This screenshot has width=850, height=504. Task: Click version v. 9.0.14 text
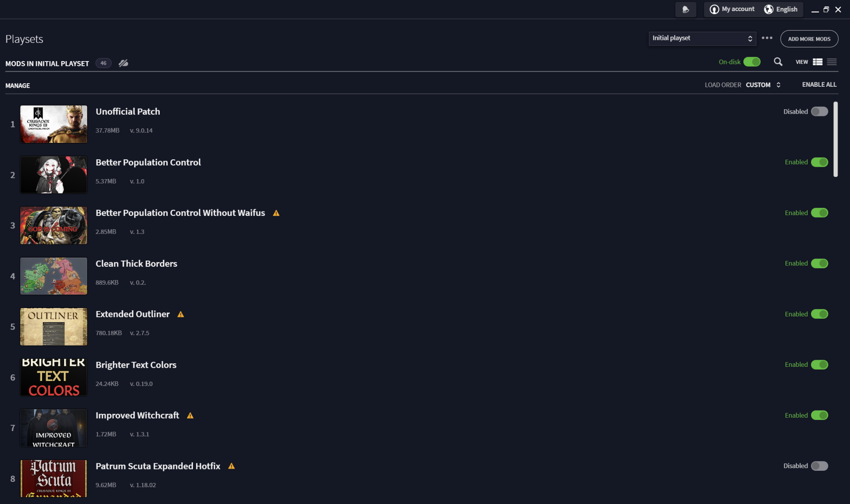point(141,131)
